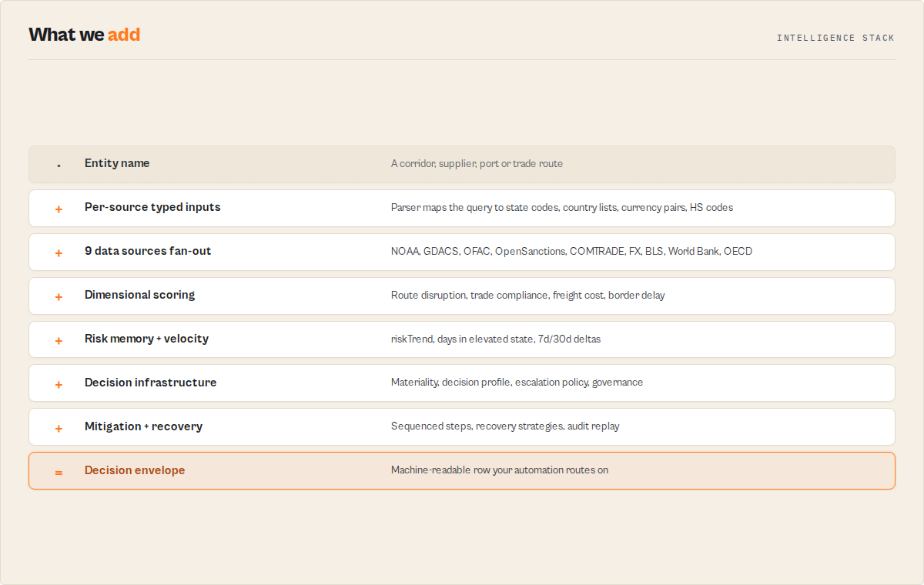Image resolution: width=924 pixels, height=585 pixels.
Task: Click the plus sign beside Decision infrastructure
Action: point(59,384)
